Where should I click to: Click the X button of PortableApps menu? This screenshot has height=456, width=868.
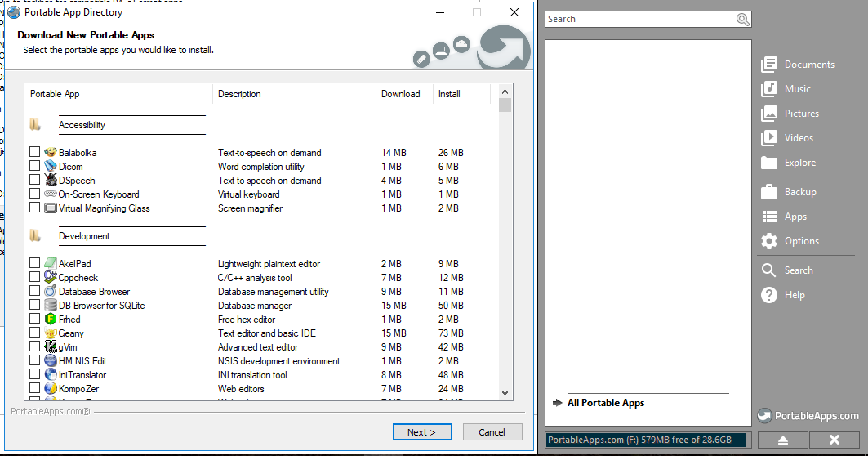point(835,440)
